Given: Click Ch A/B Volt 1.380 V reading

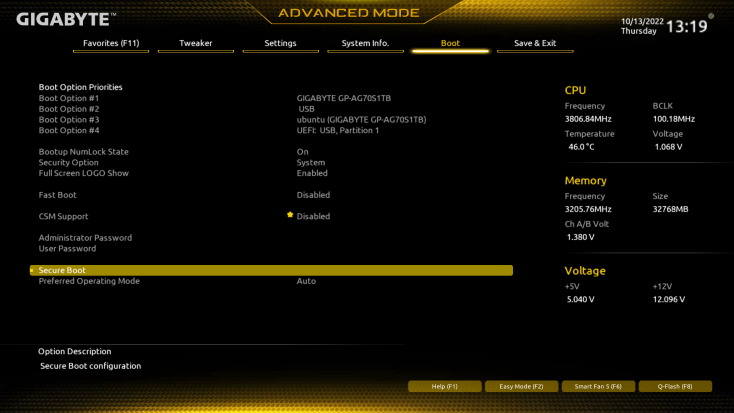Looking at the screenshot, I should [580, 237].
